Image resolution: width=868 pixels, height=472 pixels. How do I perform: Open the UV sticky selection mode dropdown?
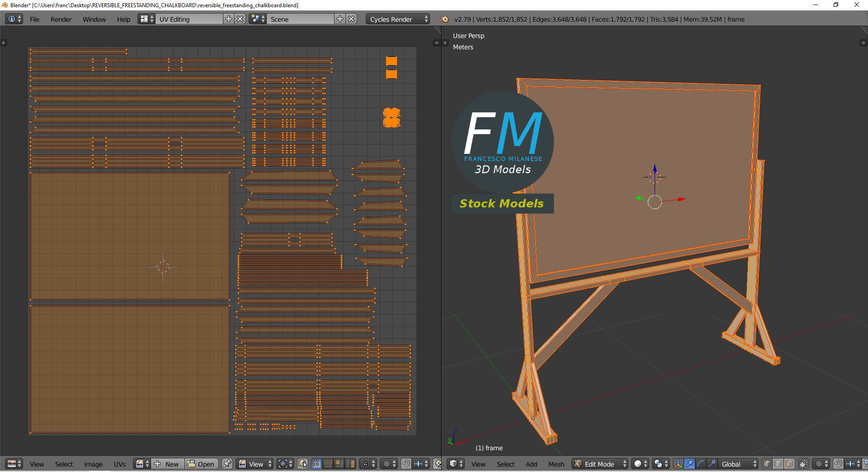368,464
